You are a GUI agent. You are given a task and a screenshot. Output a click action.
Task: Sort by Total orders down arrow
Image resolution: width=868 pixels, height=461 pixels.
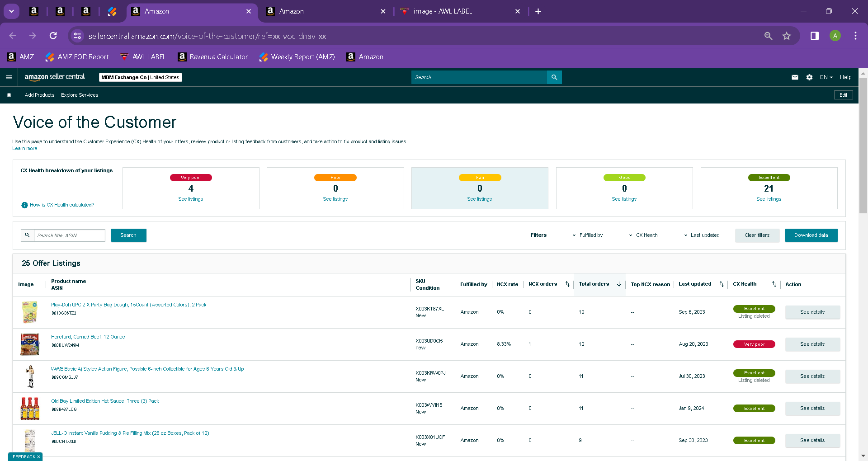pyautogui.click(x=619, y=284)
